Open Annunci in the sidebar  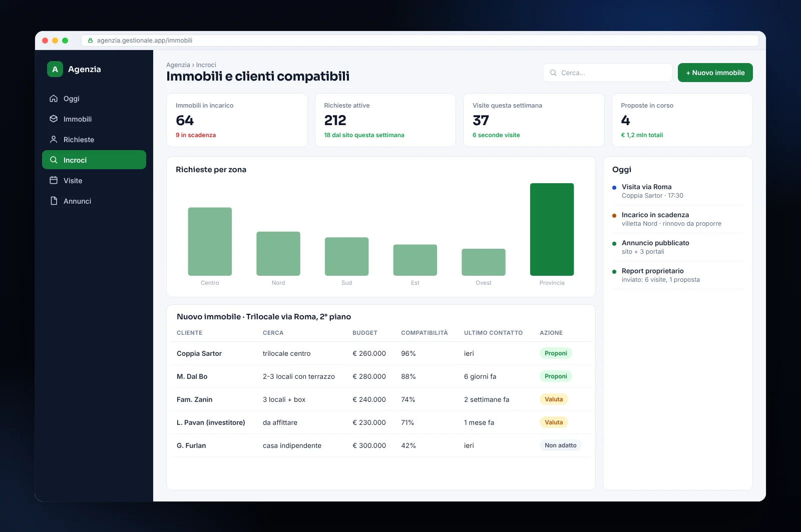click(94, 201)
